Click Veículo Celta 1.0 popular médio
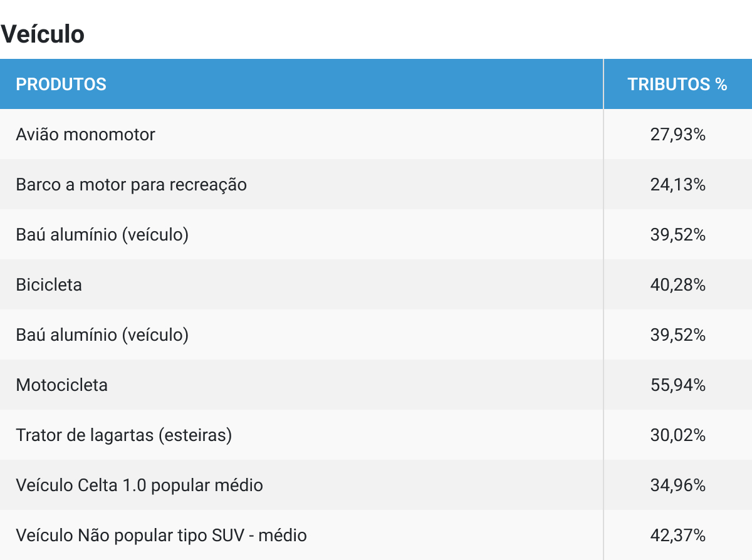 coord(139,485)
